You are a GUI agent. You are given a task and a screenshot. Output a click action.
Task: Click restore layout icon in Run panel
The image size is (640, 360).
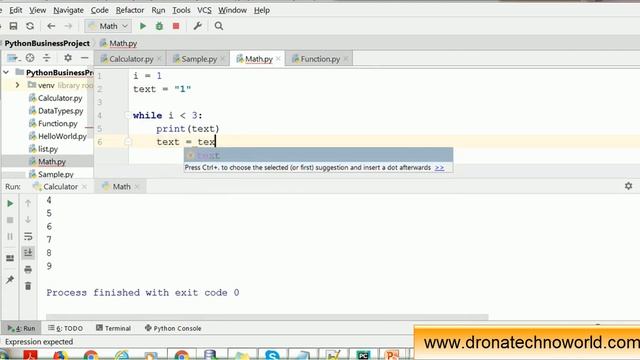click(x=10, y=258)
